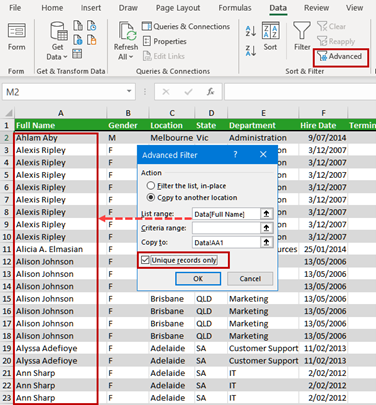Switch to the View tab
The height and width of the screenshot is (405, 376).
(x=354, y=8)
